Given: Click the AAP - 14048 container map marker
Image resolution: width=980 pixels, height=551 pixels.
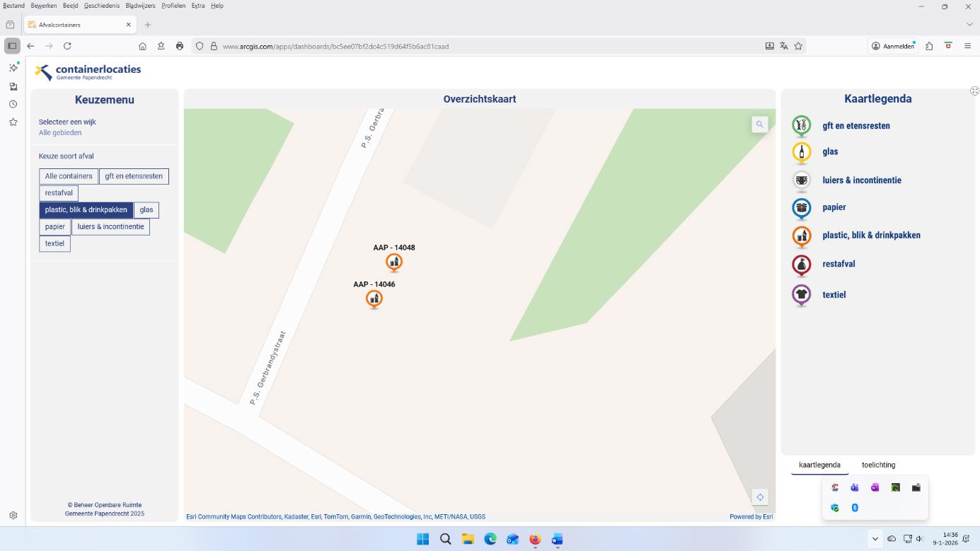Looking at the screenshot, I should pyautogui.click(x=394, y=262).
